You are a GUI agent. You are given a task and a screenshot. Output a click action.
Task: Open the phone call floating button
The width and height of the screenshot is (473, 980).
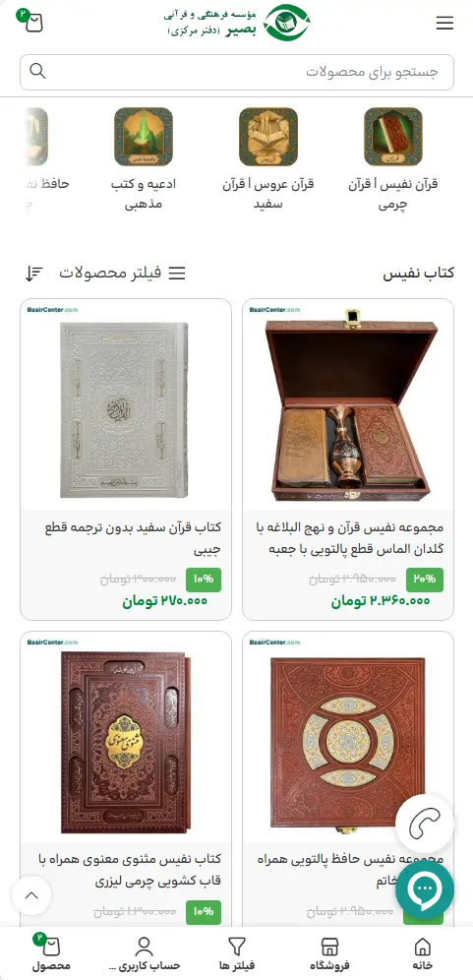click(424, 824)
